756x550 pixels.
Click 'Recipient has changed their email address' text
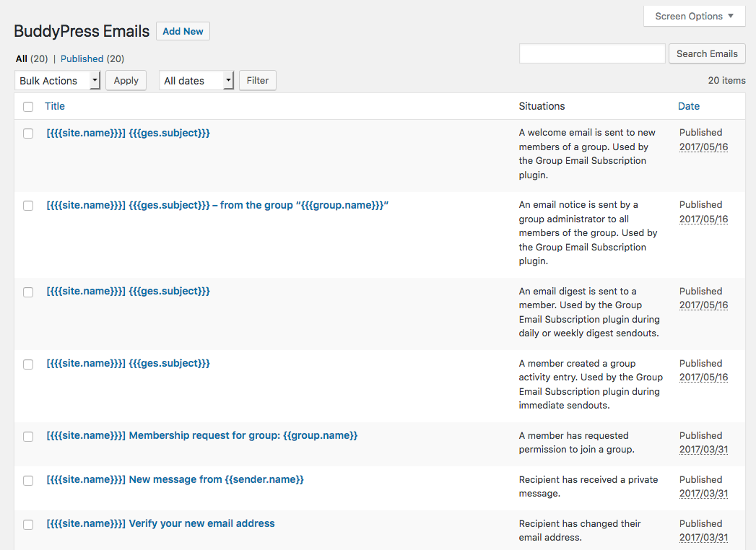click(x=580, y=531)
